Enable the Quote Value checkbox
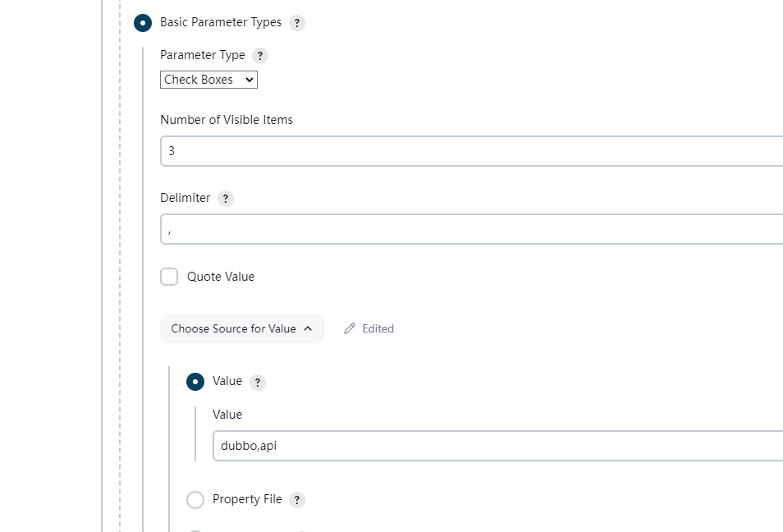 [x=169, y=277]
